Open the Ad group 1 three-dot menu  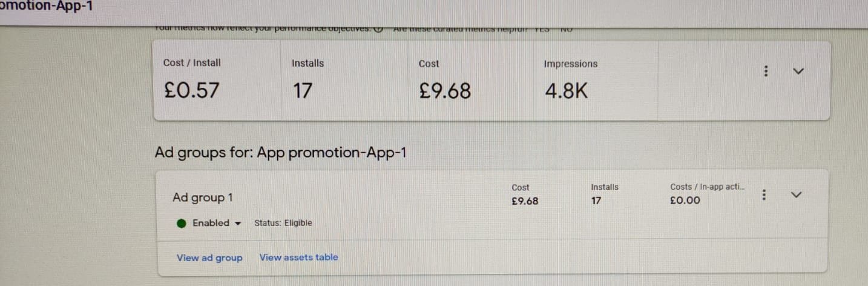click(x=764, y=195)
